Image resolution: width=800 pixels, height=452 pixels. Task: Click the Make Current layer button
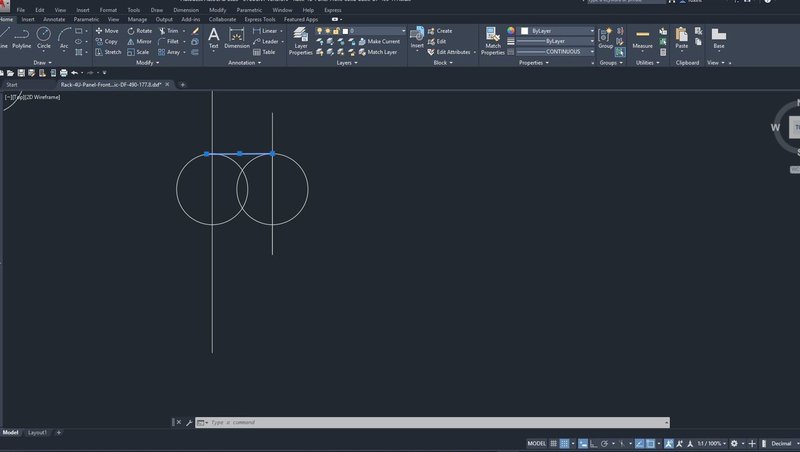tap(379, 41)
